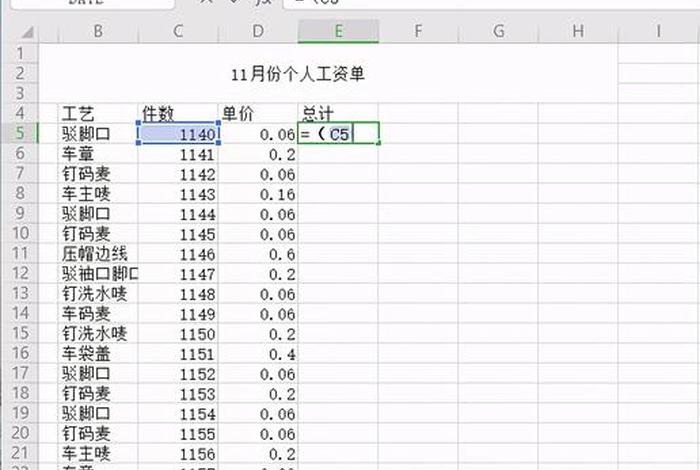Click cell with value 1145
The height and width of the screenshot is (470, 700).
178,233
